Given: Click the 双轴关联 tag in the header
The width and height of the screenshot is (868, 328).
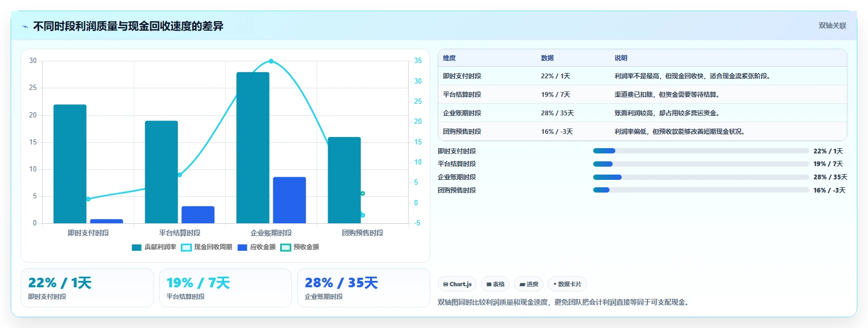Looking at the screenshot, I should click(832, 25).
